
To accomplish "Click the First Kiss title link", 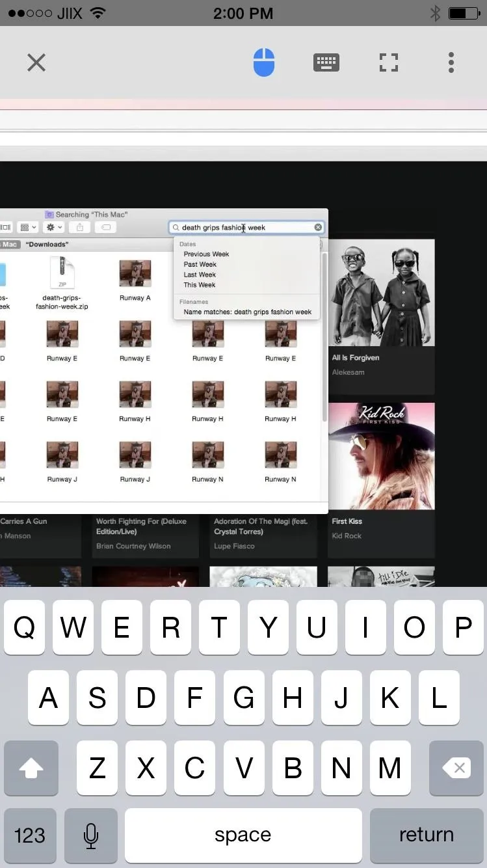I will click(x=347, y=521).
